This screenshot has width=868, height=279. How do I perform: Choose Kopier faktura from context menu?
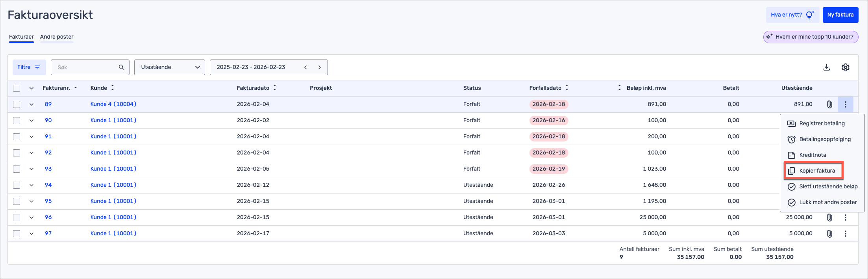coord(816,171)
